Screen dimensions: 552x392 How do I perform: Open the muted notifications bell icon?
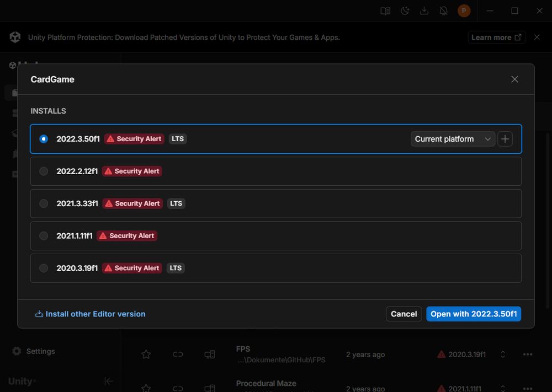(x=444, y=11)
